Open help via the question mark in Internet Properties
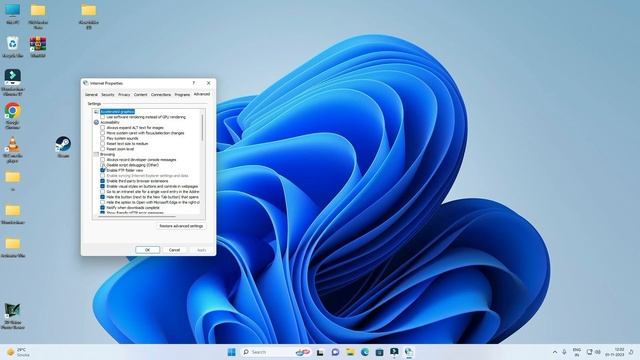Screen dimensions: 640x360 193,83
